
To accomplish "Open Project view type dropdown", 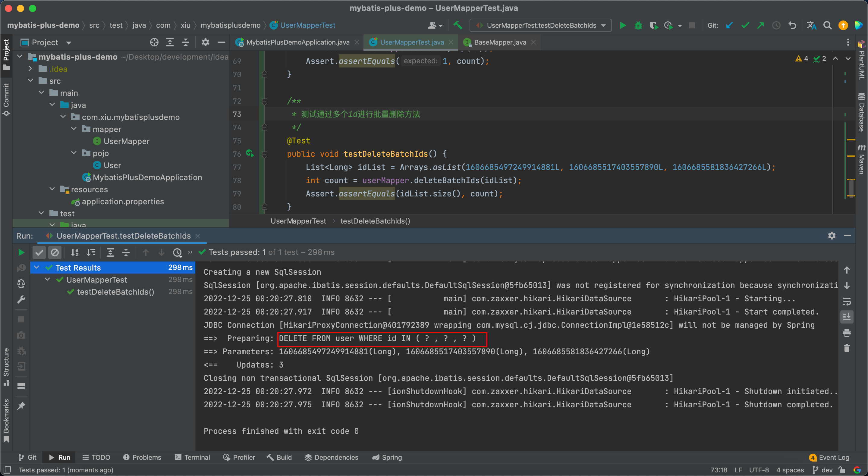I will [x=69, y=42].
